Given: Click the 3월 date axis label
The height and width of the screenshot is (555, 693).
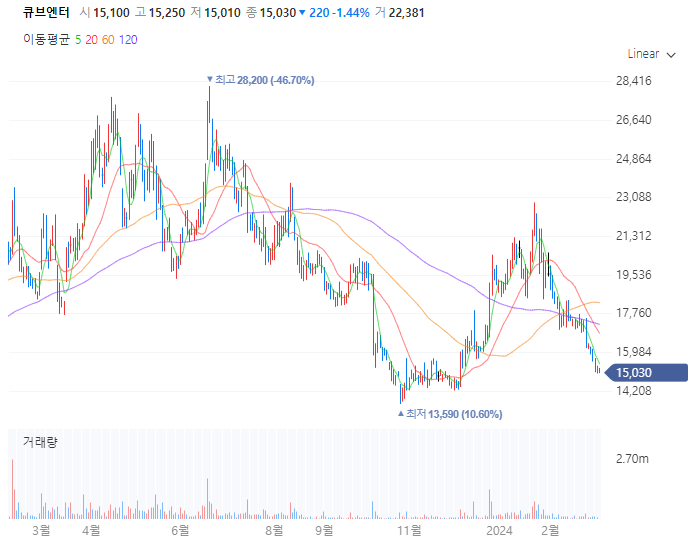Looking at the screenshot, I should click(41, 530).
